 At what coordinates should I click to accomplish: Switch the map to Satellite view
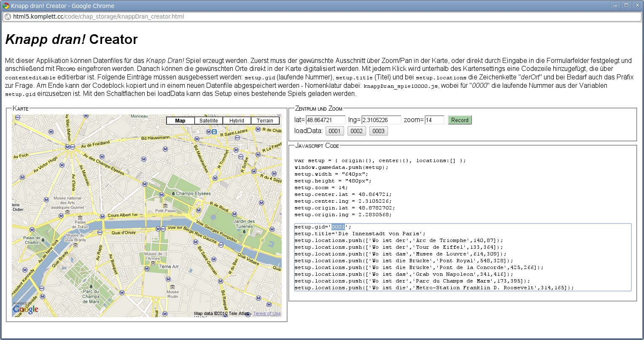209,121
